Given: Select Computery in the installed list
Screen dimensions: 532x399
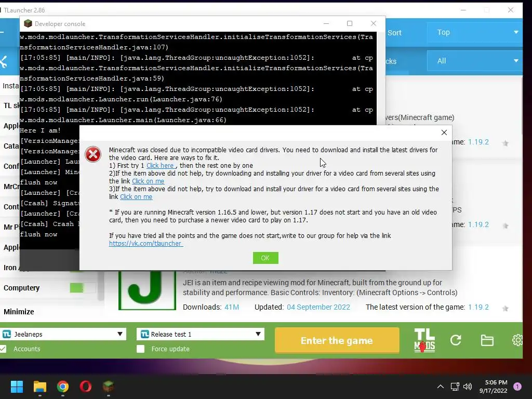Looking at the screenshot, I should pos(22,288).
